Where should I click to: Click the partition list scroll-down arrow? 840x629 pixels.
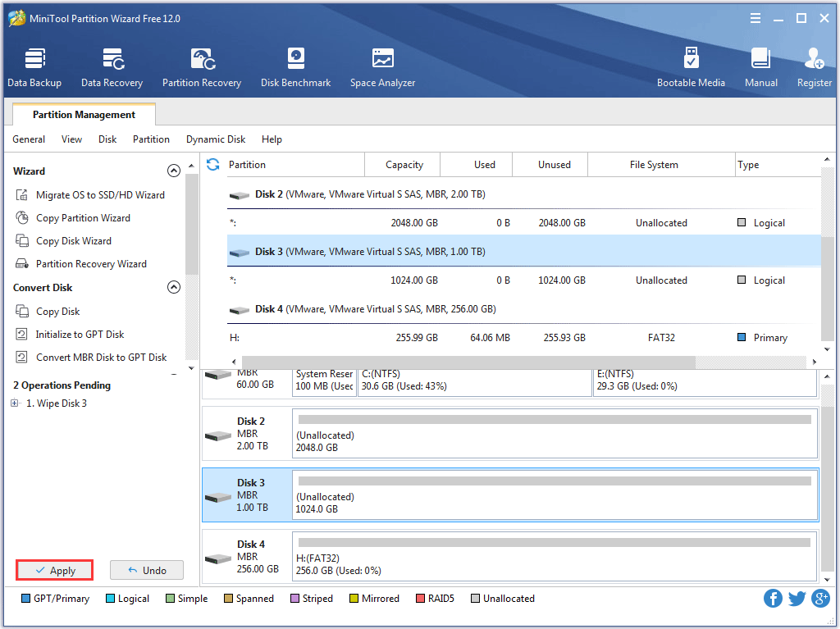pyautogui.click(x=827, y=349)
